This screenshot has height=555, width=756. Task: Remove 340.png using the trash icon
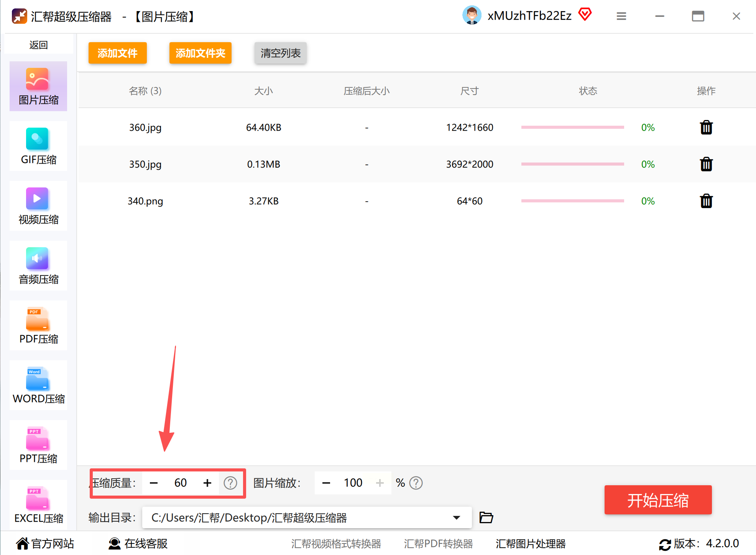(x=706, y=201)
